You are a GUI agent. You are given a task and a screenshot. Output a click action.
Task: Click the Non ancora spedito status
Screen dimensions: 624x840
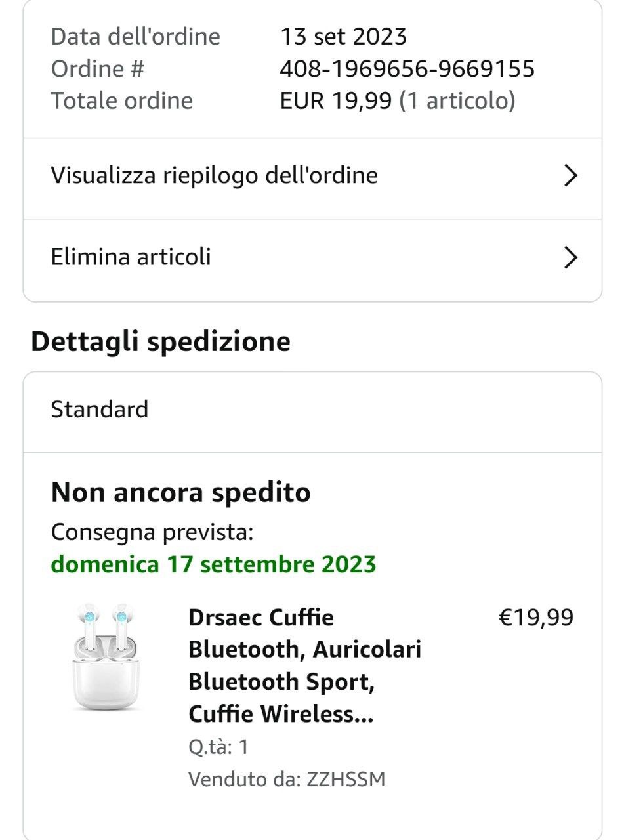(180, 493)
